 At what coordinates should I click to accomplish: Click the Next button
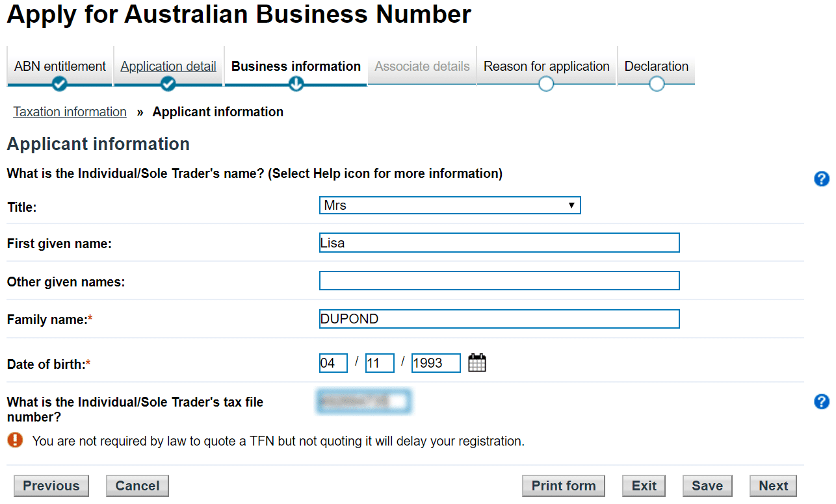point(773,486)
